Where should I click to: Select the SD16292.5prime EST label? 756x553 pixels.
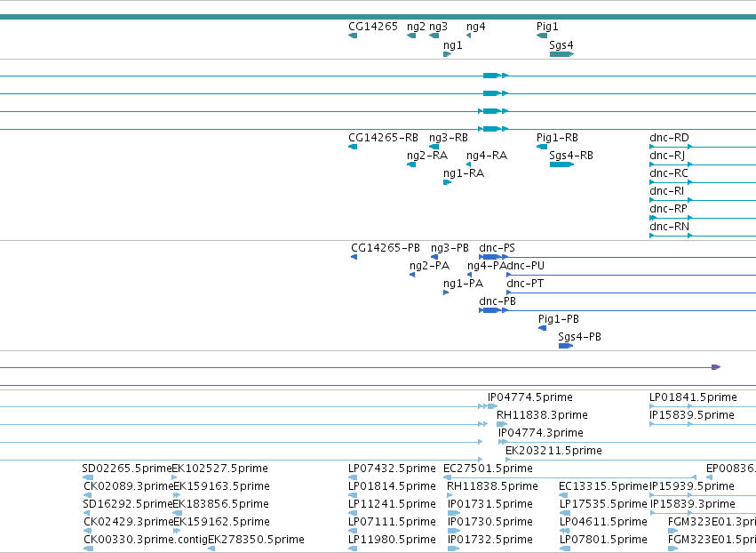128,504
